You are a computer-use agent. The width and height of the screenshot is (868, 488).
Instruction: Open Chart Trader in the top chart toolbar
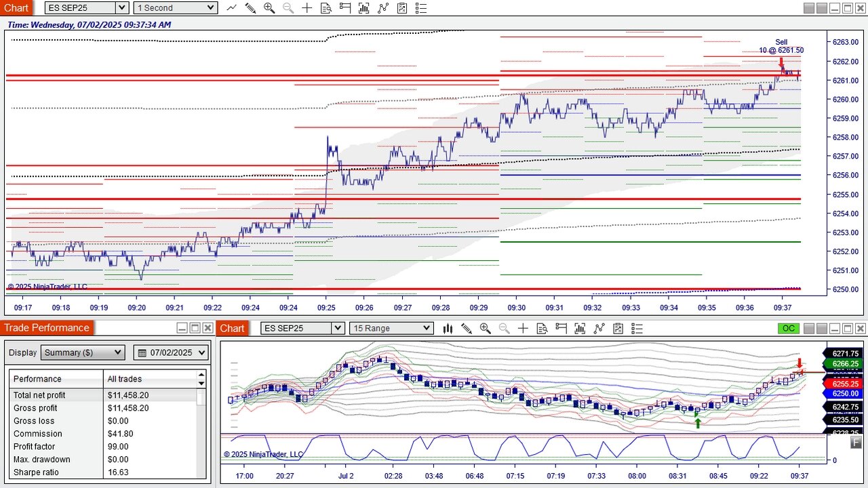[x=345, y=8]
